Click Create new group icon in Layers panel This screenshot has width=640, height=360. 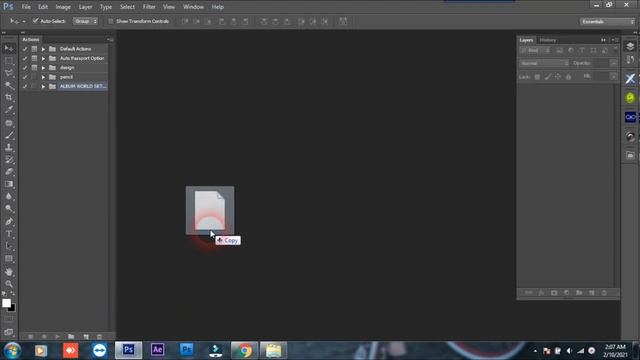(x=579, y=293)
